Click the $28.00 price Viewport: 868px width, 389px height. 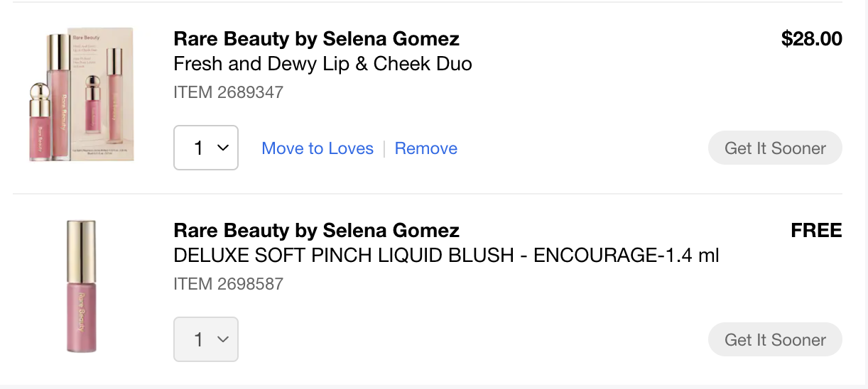(x=811, y=38)
